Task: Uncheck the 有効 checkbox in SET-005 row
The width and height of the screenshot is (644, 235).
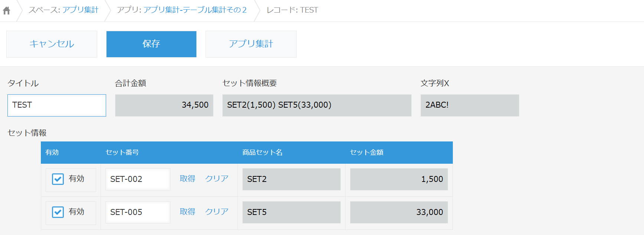Action: click(x=58, y=212)
